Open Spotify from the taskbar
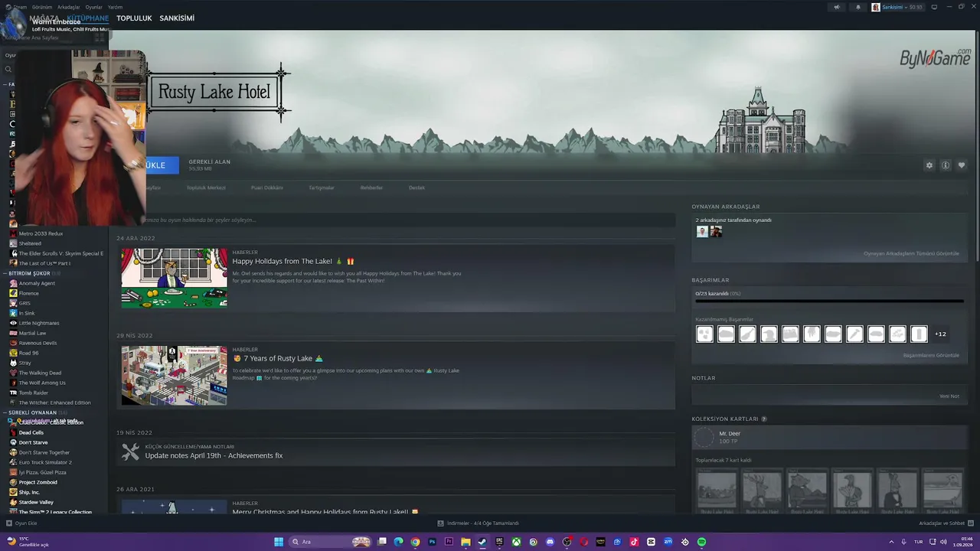 tap(701, 542)
